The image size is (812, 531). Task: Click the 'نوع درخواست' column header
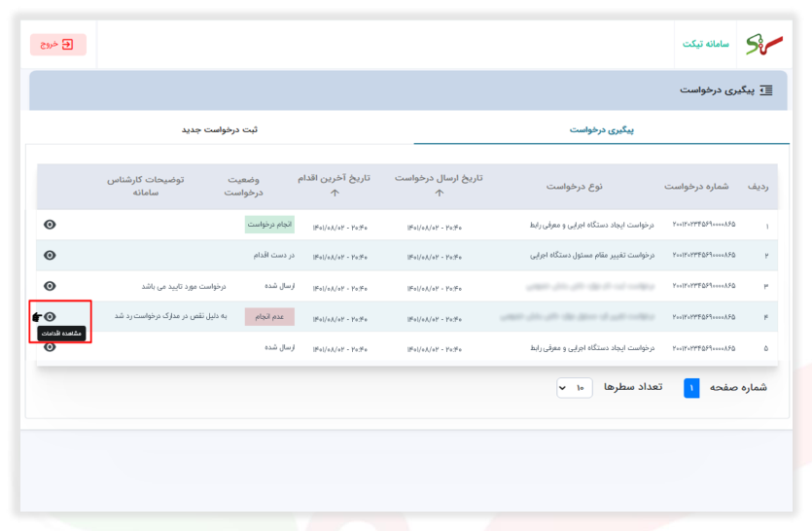575,187
